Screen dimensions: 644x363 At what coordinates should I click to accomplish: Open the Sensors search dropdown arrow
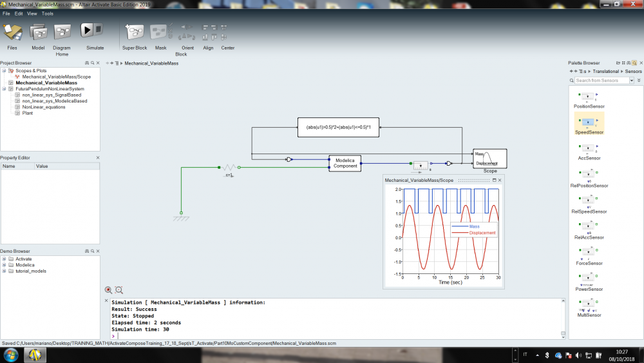(x=632, y=81)
